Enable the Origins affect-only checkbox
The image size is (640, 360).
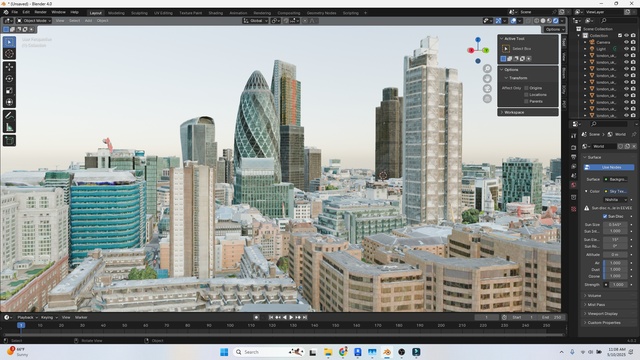(x=527, y=88)
